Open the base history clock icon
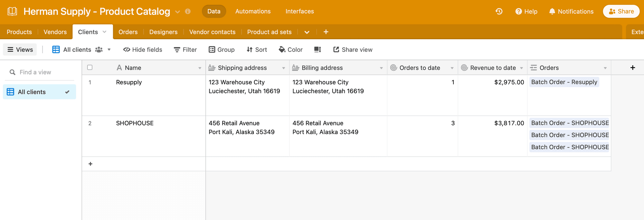This screenshot has width=644, height=220. click(499, 12)
